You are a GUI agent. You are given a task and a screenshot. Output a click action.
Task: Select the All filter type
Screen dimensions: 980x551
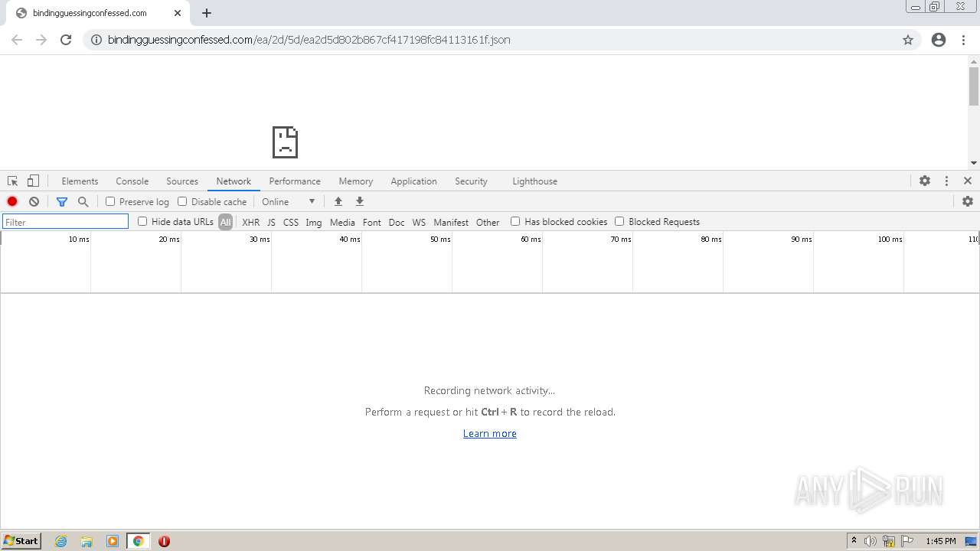(x=225, y=222)
